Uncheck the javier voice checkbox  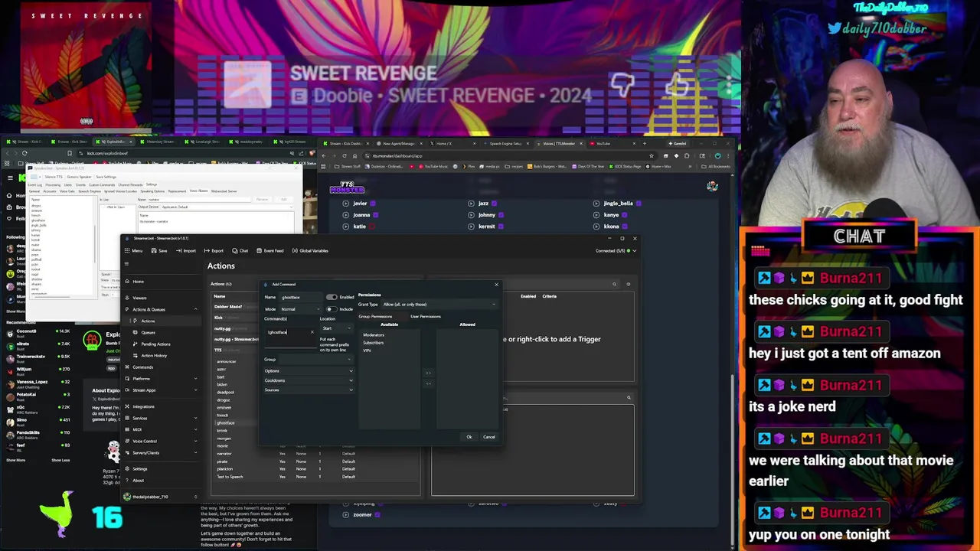tap(373, 204)
